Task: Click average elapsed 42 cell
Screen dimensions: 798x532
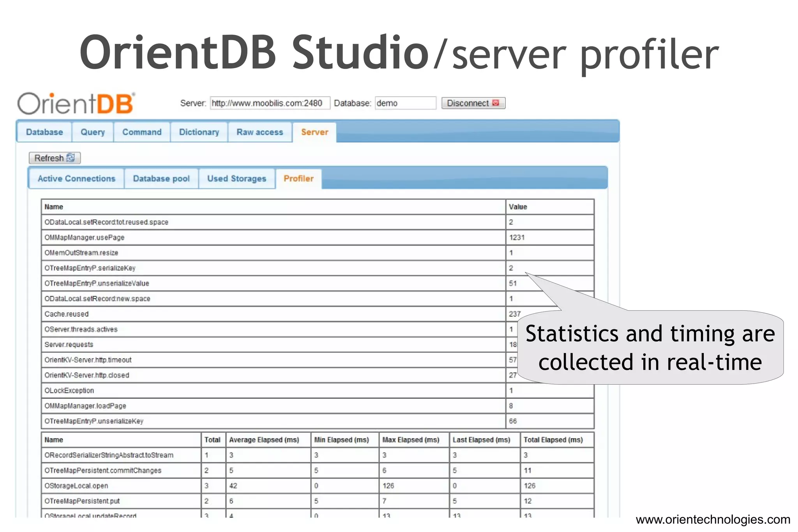Action: [x=268, y=486]
